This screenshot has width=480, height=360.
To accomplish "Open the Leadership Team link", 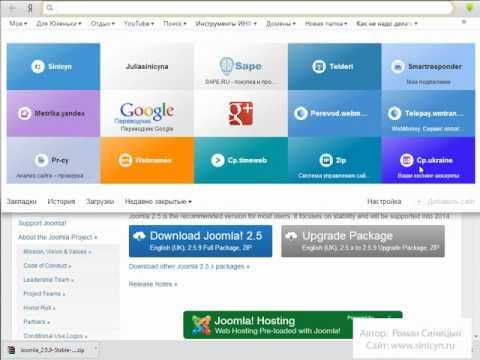I will point(48,280).
